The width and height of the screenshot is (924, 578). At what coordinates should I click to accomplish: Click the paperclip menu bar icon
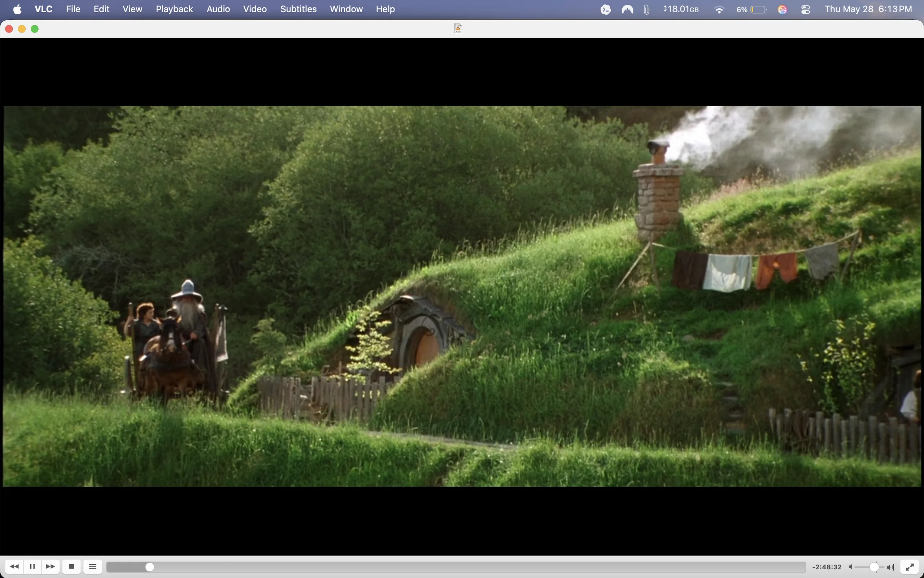[x=646, y=9]
